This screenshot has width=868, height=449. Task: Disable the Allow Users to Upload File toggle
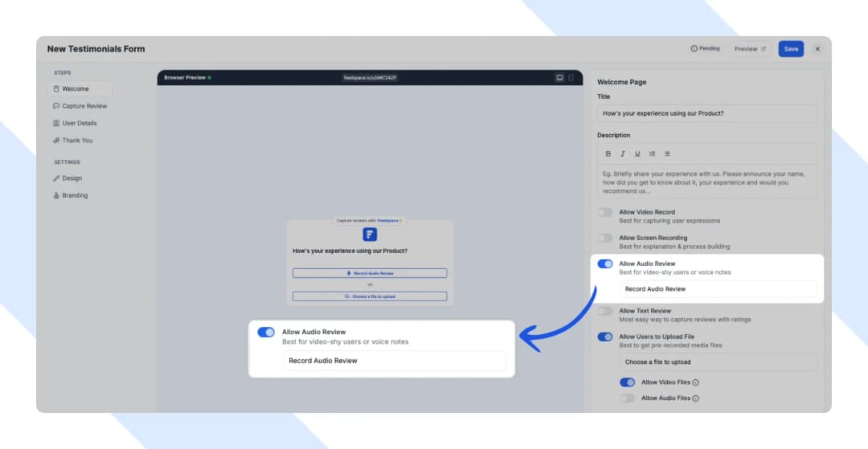605,337
